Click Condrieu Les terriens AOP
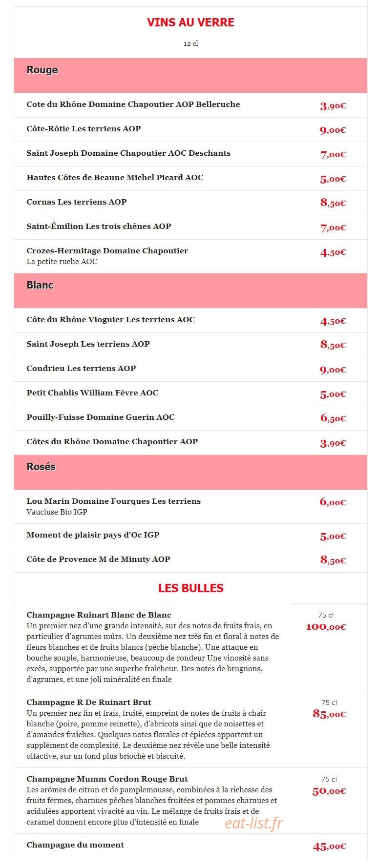 81,369
